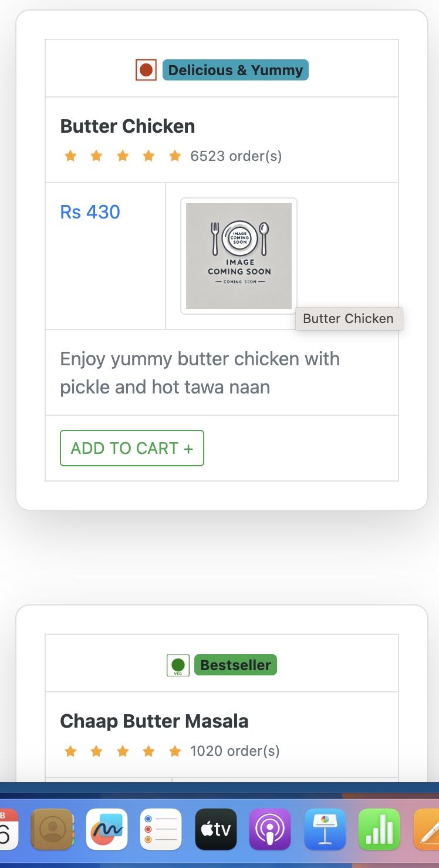Image resolution: width=439 pixels, height=868 pixels.
Task: Open Freeform from the Dock
Action: [107, 829]
